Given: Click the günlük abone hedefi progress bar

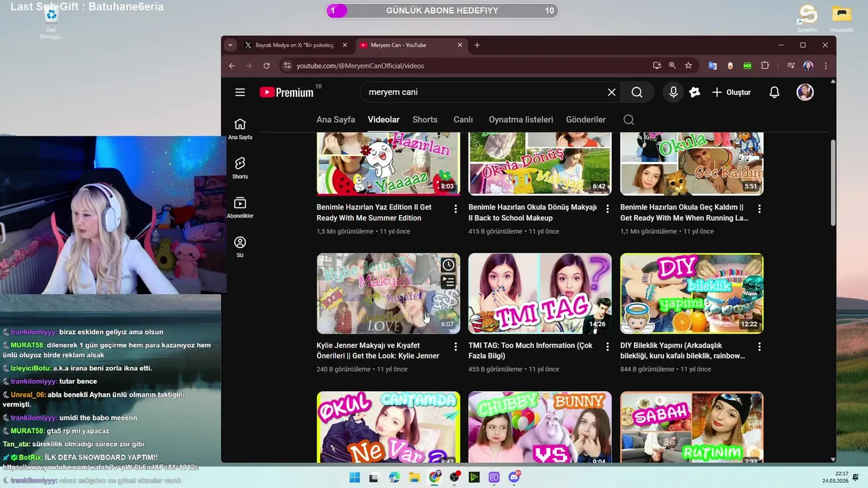Looking at the screenshot, I should [x=442, y=11].
